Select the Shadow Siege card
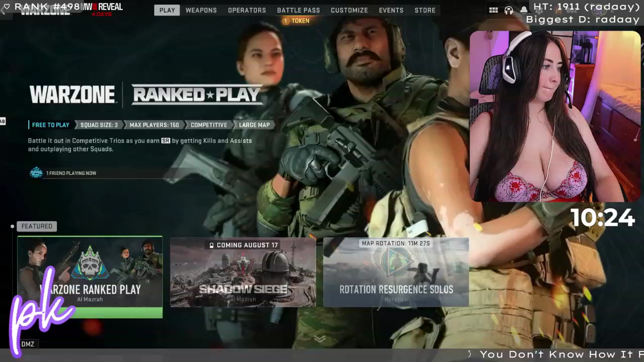Image resolution: width=644 pixels, height=362 pixels. pos(243,272)
